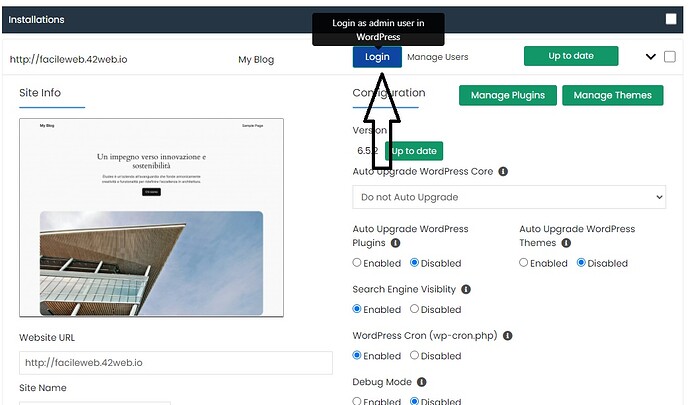Click Debug Mode info icon
The width and height of the screenshot is (690, 405).
(422, 382)
